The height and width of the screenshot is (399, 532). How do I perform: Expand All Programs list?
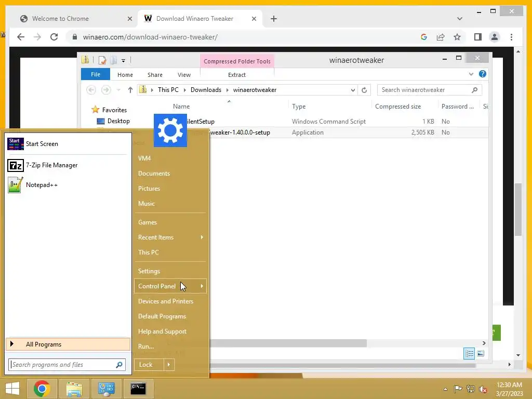pos(68,344)
